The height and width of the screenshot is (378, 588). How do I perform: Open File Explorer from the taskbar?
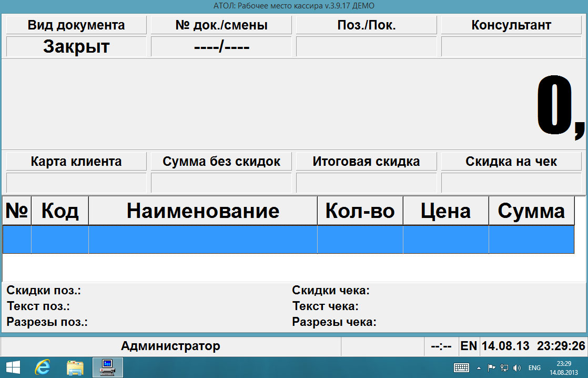75,367
